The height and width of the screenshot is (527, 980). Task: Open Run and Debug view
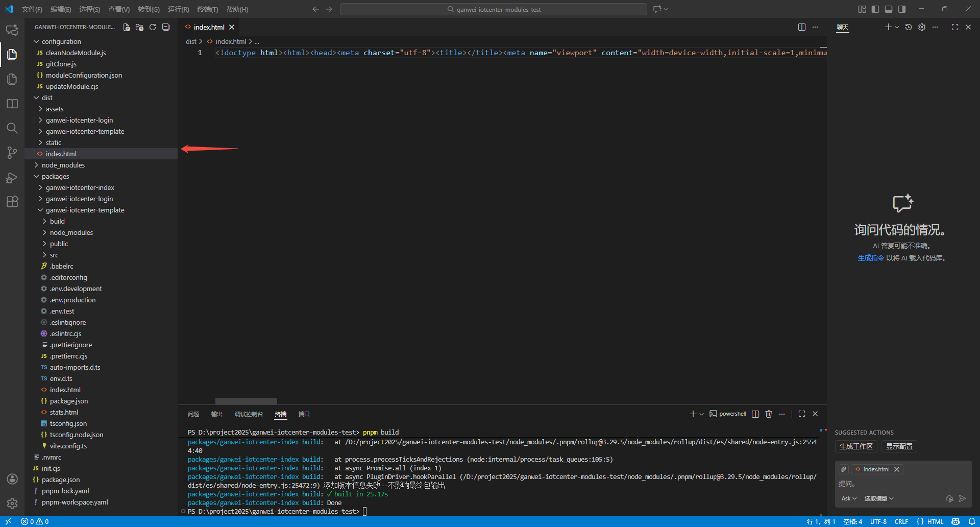pyautogui.click(x=12, y=178)
